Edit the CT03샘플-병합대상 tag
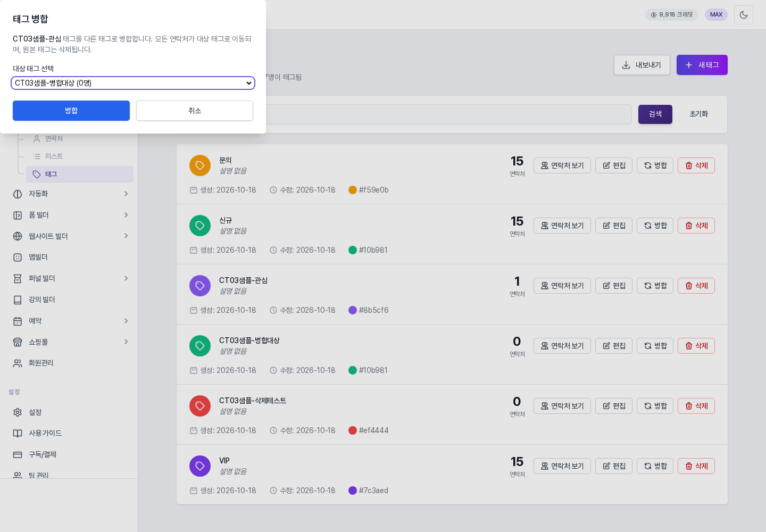766x532 pixels. pyautogui.click(x=614, y=346)
